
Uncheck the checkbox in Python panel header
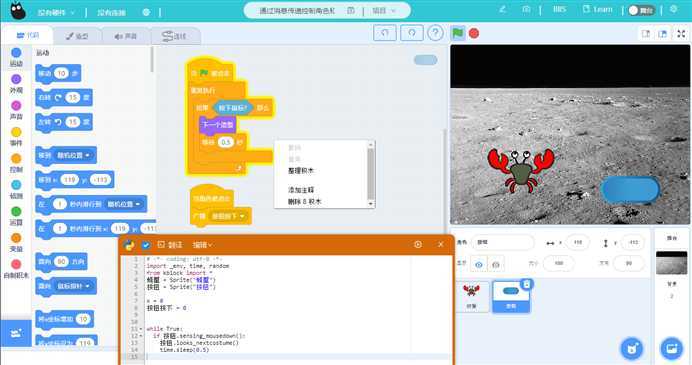(146, 245)
